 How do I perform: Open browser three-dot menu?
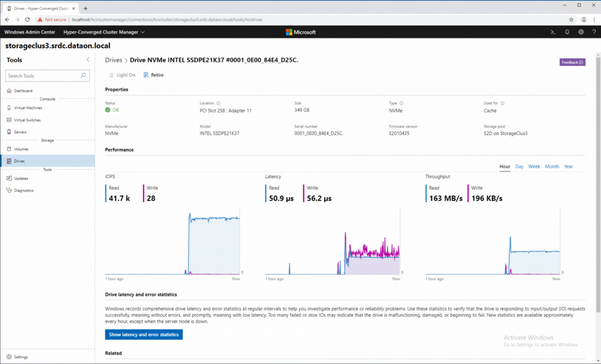click(594, 20)
